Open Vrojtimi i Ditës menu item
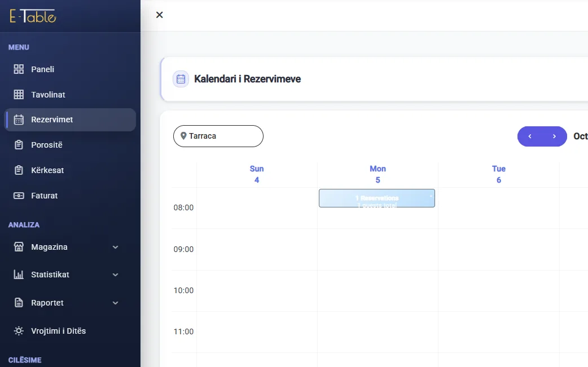The height and width of the screenshot is (367, 588). tap(70, 331)
